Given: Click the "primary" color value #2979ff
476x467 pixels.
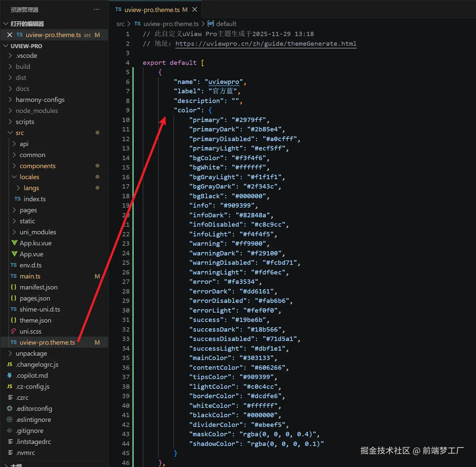Looking at the screenshot, I should tap(249, 120).
